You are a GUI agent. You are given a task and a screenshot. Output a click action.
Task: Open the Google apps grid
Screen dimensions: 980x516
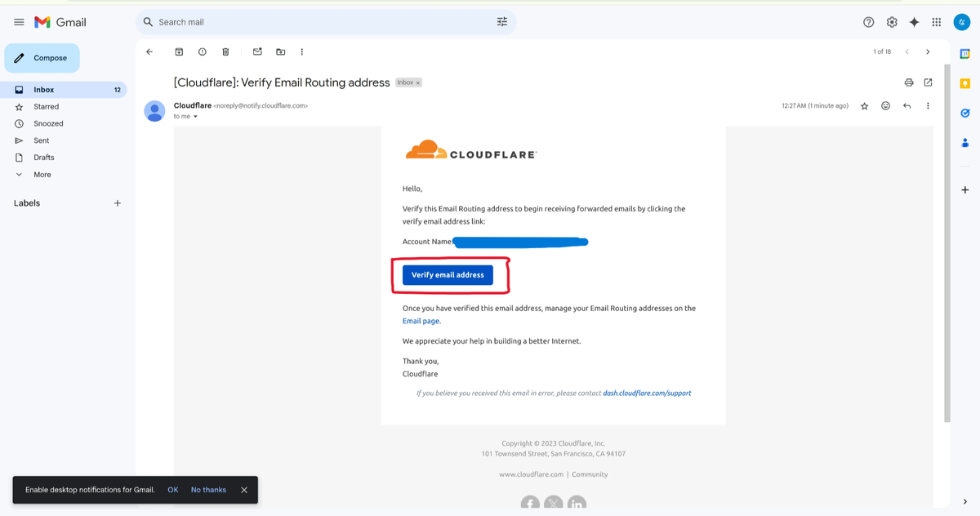click(x=937, y=22)
